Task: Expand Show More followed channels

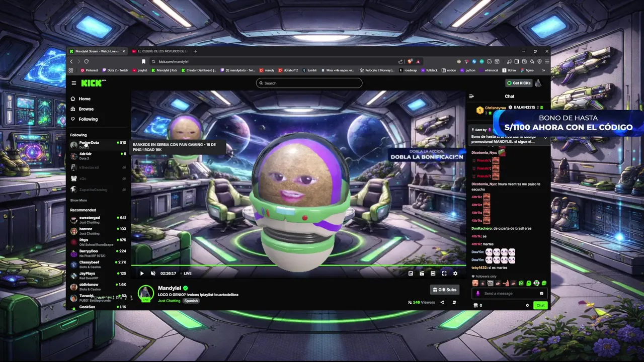Action: pyautogui.click(x=78, y=200)
